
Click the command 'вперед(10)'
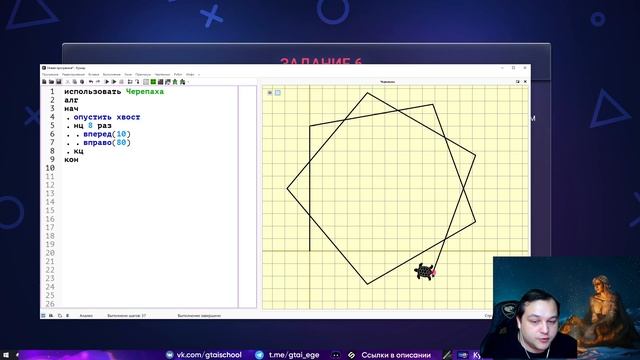[x=107, y=134]
